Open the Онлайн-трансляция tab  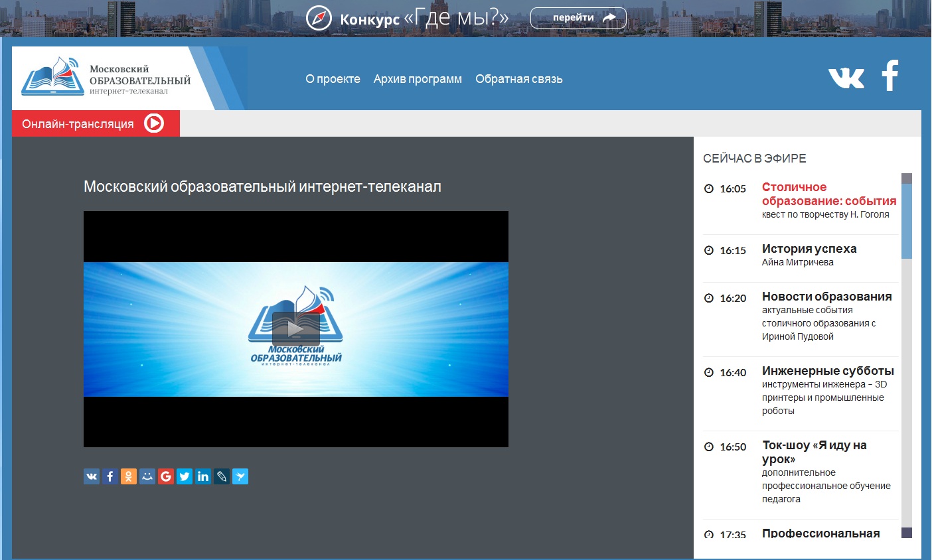(96, 124)
